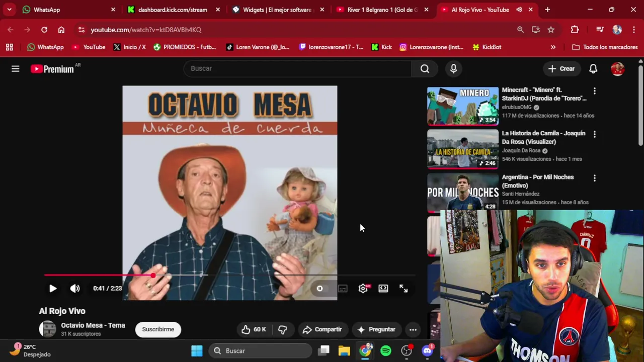Switch to River 1 Belgrano tab
The width and height of the screenshot is (644, 362).
pos(382,10)
